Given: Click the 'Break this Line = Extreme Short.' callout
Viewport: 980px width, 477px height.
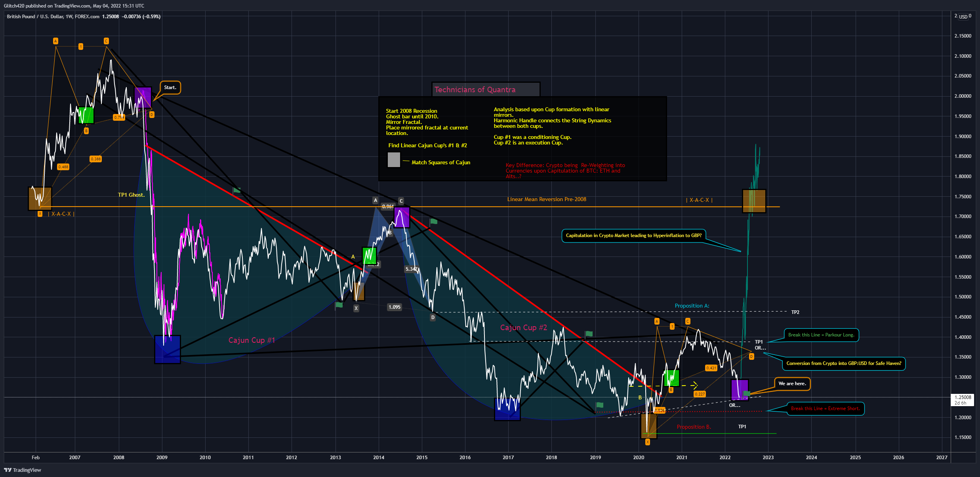Looking at the screenshot, I should [x=826, y=409].
